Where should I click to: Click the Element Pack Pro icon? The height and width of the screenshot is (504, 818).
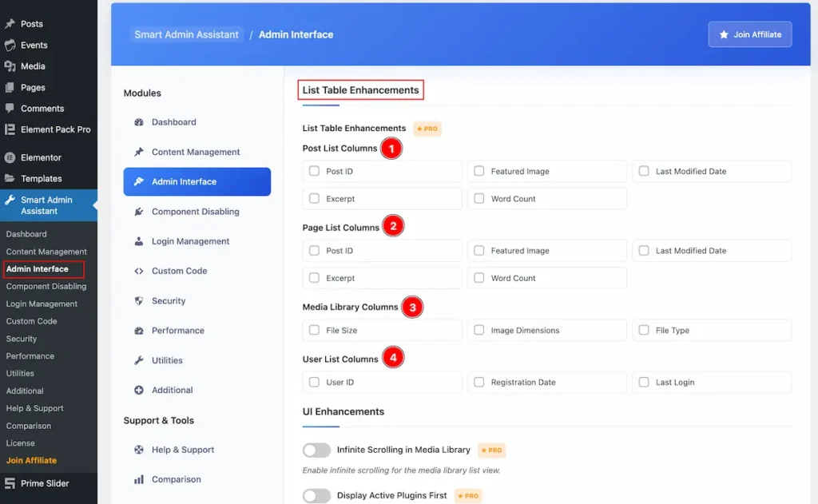tap(10, 129)
